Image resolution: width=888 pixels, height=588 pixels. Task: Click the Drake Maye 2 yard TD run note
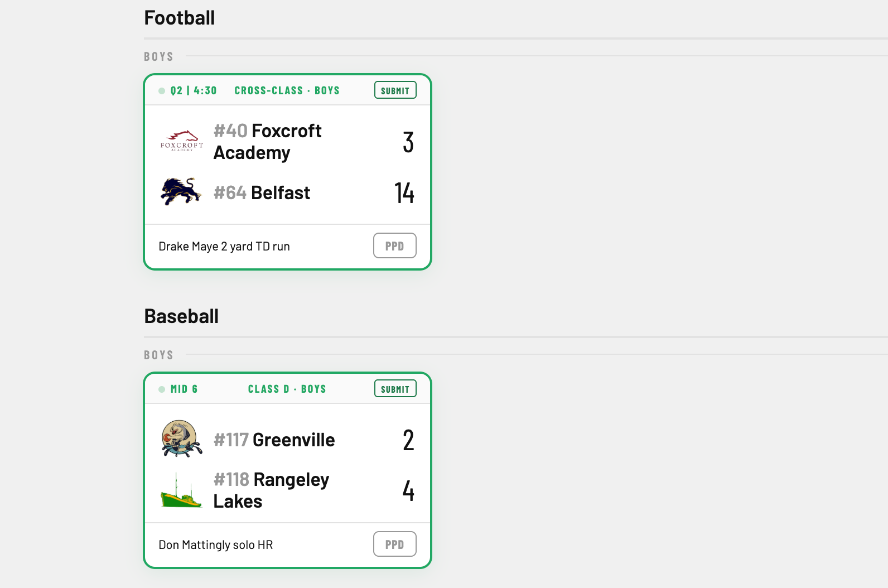click(x=224, y=247)
